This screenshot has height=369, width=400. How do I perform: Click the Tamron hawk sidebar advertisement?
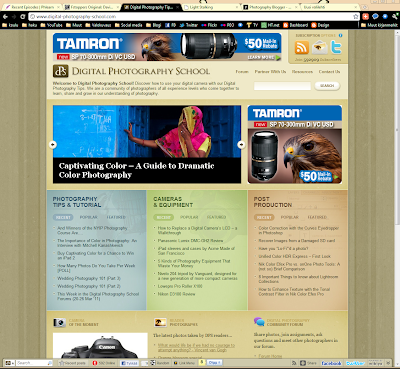[x=295, y=144]
